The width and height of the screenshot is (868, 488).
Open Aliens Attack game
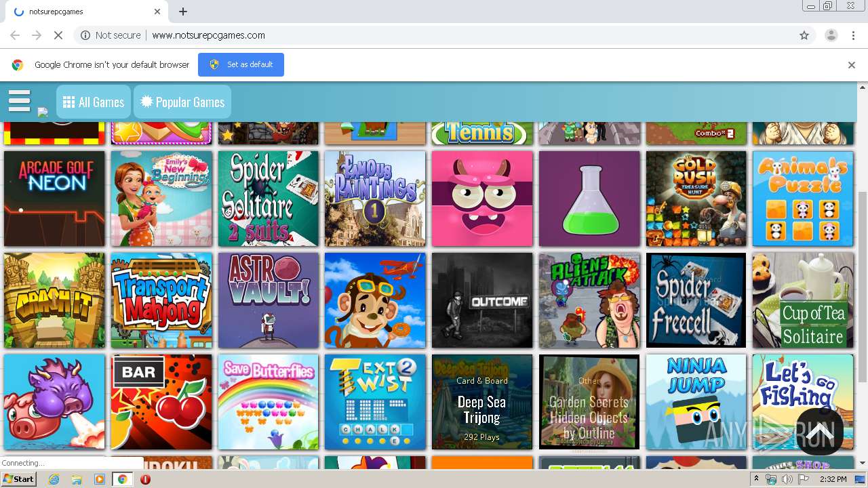(x=589, y=300)
